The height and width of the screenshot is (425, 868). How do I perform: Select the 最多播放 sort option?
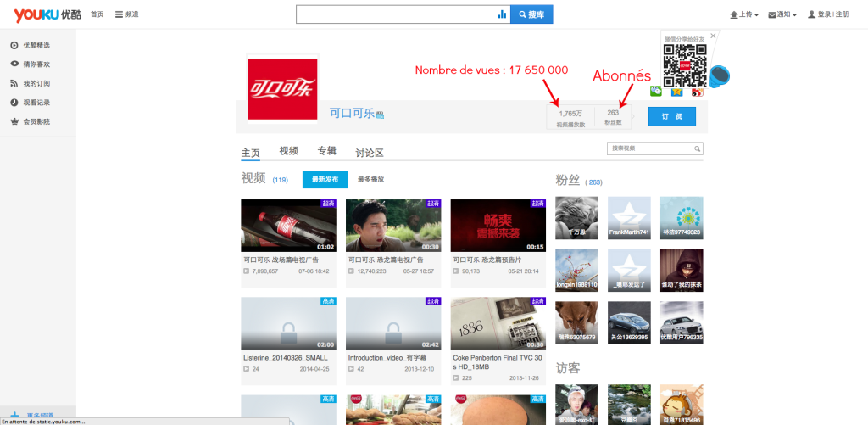click(370, 180)
